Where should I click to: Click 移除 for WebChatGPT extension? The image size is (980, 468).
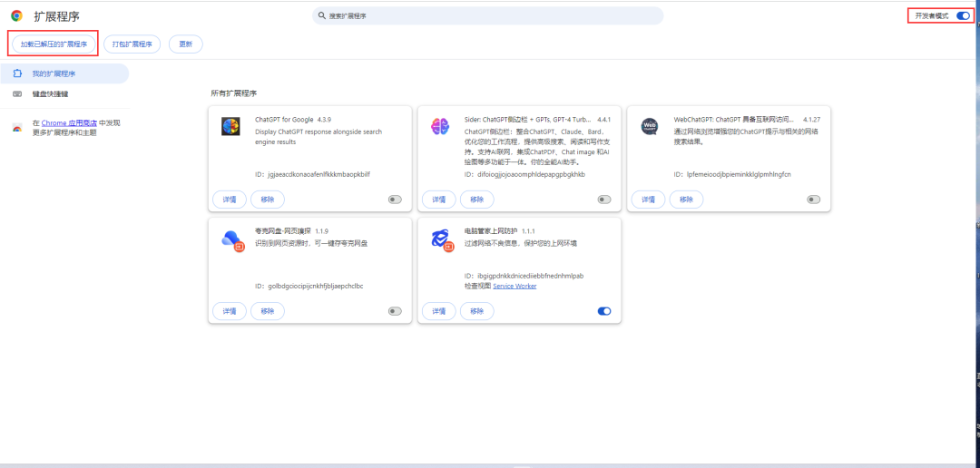coord(686,200)
